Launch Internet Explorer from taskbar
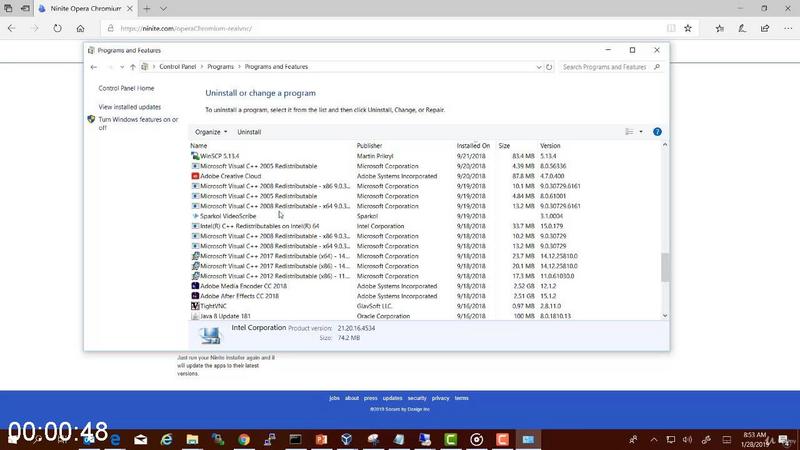The height and width of the screenshot is (450, 800). (x=166, y=439)
